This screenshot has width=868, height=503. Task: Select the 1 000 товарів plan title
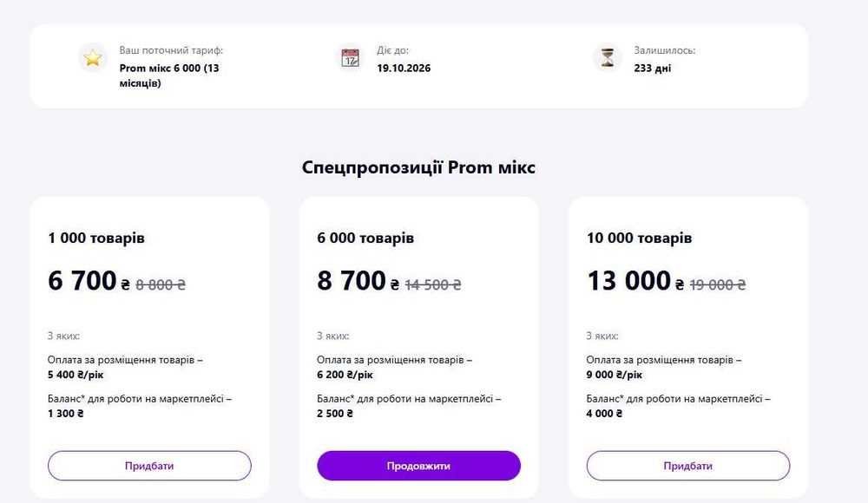(x=96, y=238)
